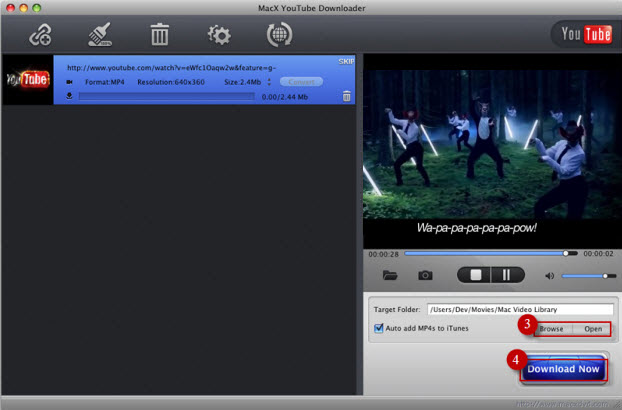Adjust the volume slider

click(x=589, y=276)
